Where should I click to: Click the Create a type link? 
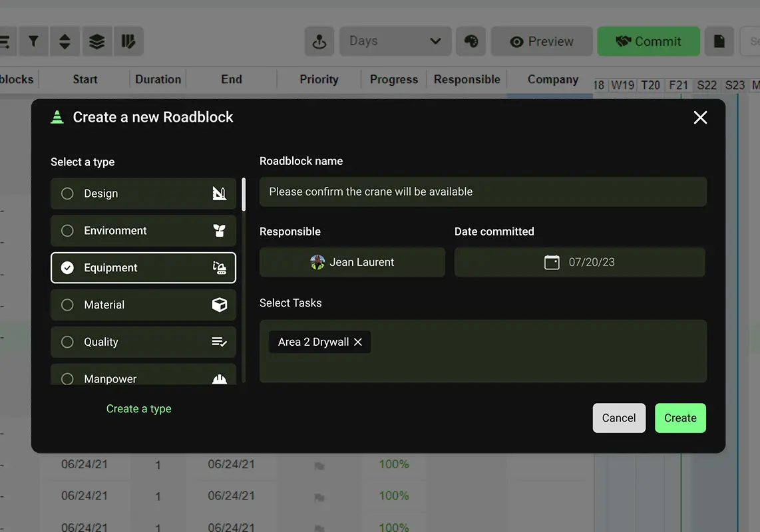138,409
